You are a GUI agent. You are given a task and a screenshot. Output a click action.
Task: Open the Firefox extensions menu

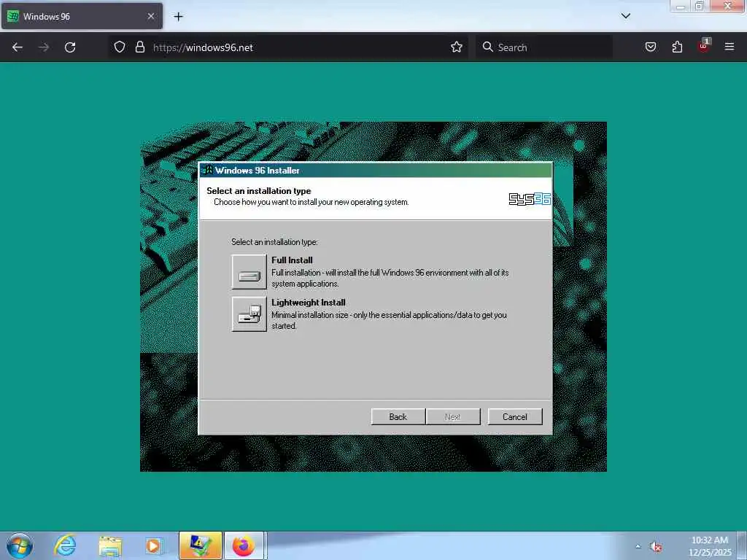[x=677, y=47]
